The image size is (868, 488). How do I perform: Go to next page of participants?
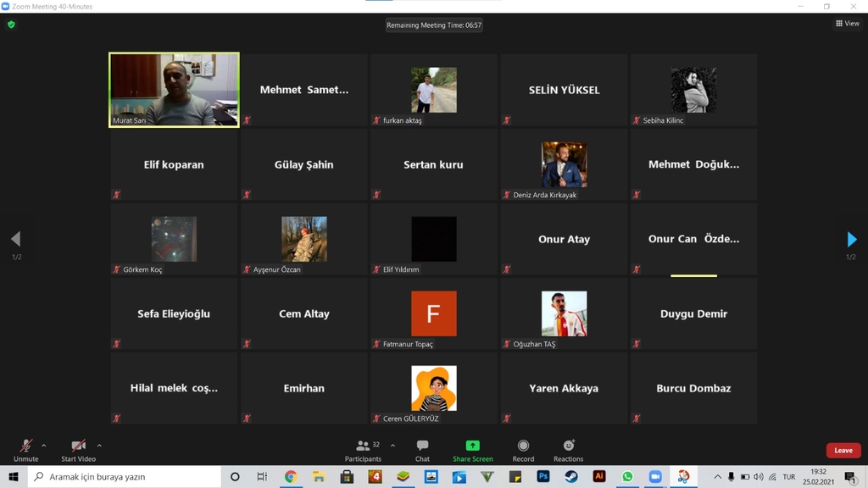pyautogui.click(x=851, y=240)
